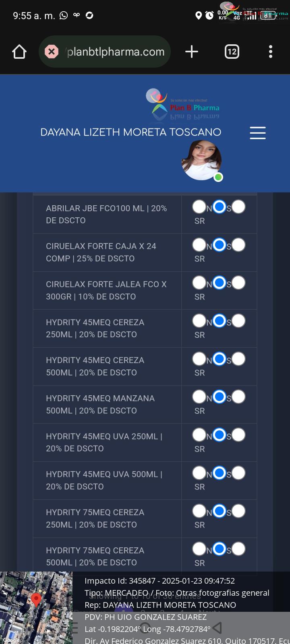Tap Dayana's profile photo
Screen dimensions: 290x644
click(201, 160)
